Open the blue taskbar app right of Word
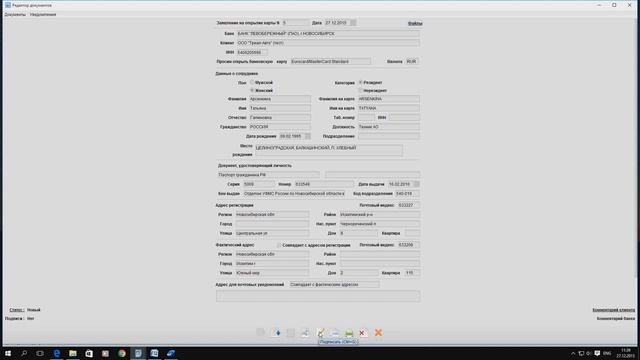The image size is (640, 360). click(171, 353)
